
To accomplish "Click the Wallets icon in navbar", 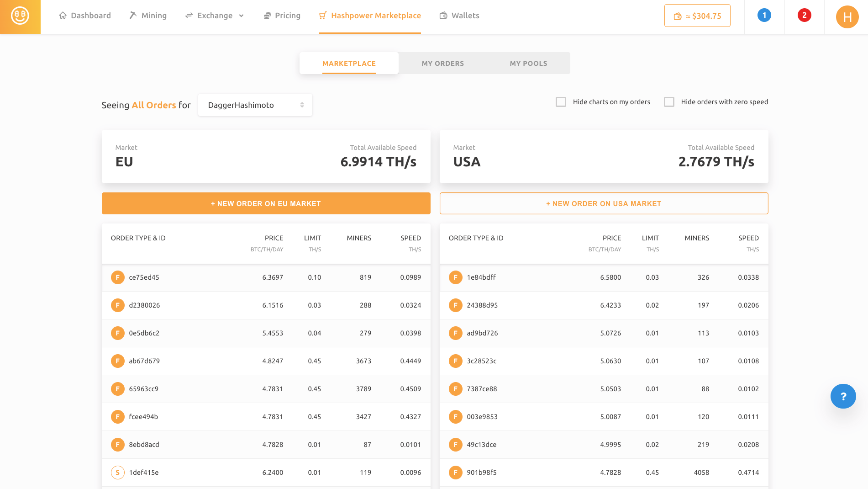I will coord(443,16).
